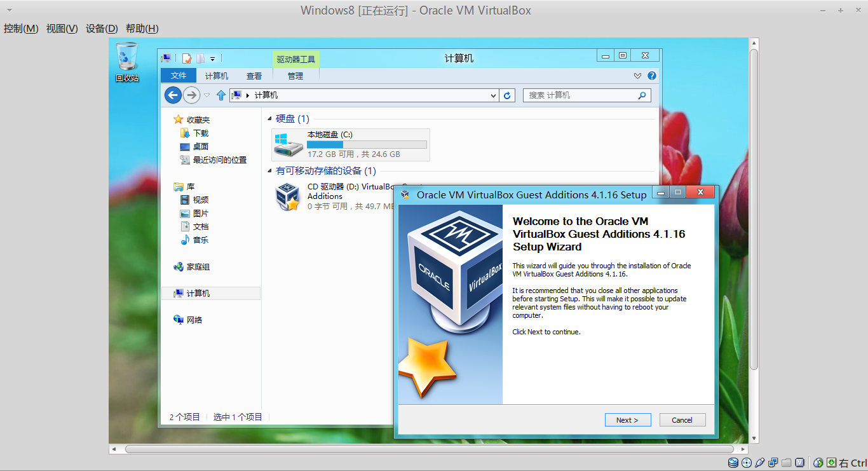The width and height of the screenshot is (868, 471).
Task: Click the shared folders status icon
Action: point(787,463)
